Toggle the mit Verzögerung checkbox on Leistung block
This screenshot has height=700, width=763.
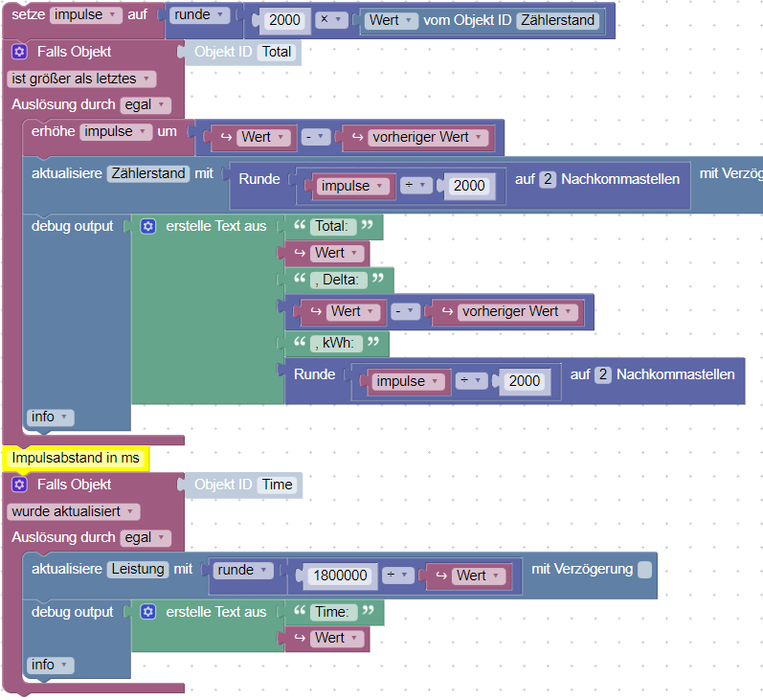(x=644, y=570)
